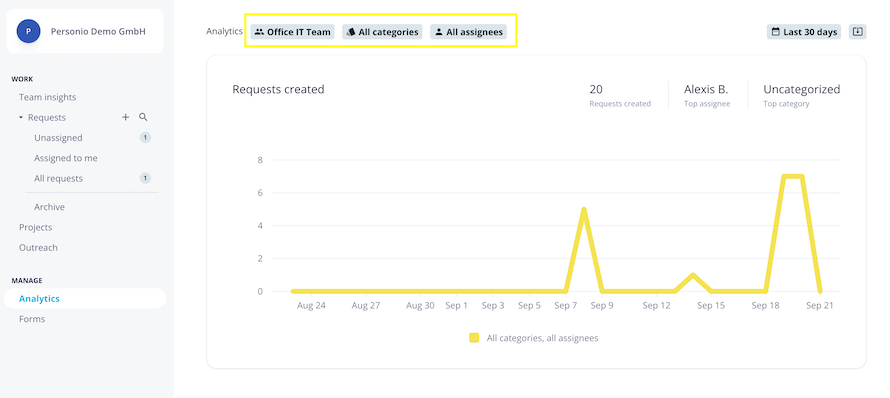
Task: Open the Forms menu item
Action: [32, 319]
